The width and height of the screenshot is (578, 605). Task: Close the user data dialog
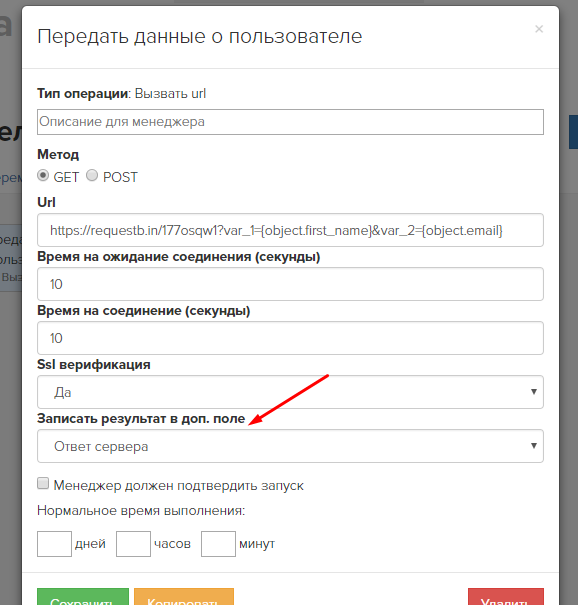tap(539, 29)
